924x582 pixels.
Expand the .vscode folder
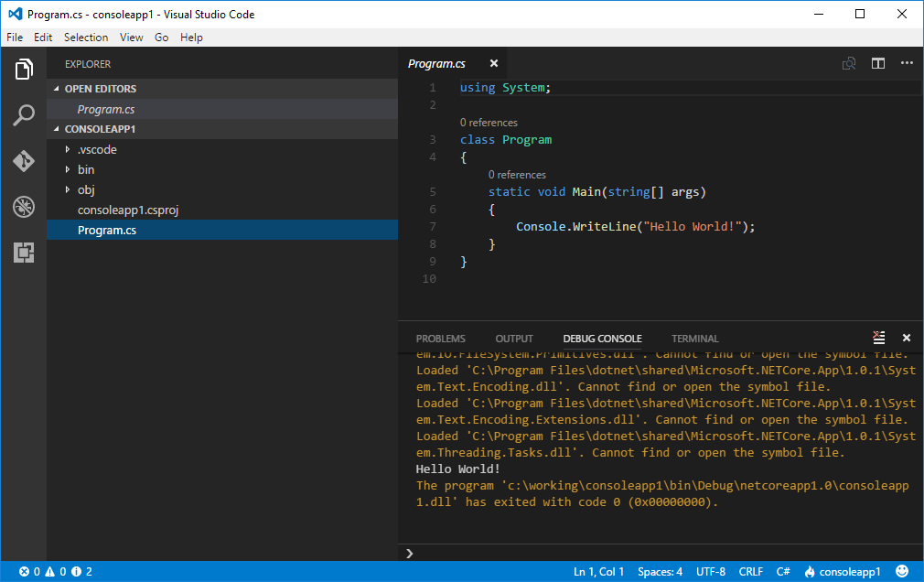(x=96, y=149)
